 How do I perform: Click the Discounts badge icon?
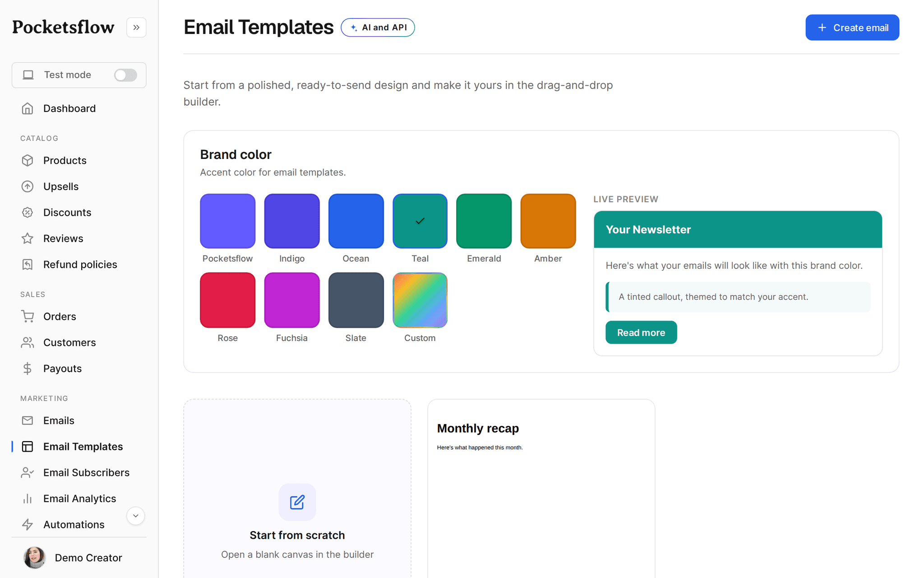click(28, 212)
